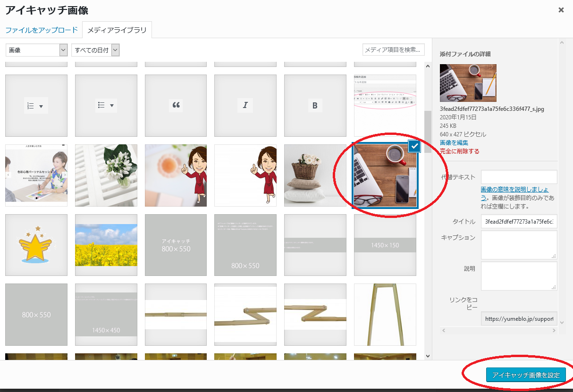Switch to the メディアライブラリ tab

coord(117,30)
